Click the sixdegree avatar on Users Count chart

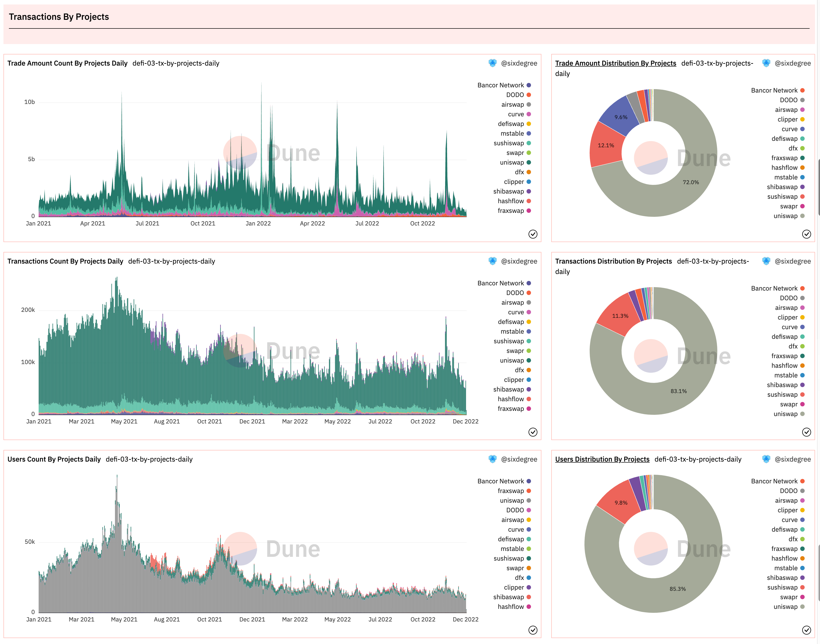[x=493, y=459]
